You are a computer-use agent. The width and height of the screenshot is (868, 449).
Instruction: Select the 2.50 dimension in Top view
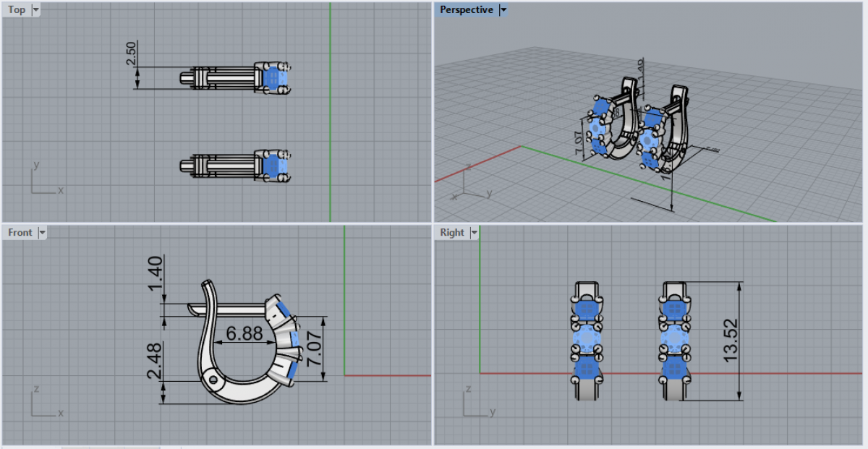tap(131, 54)
